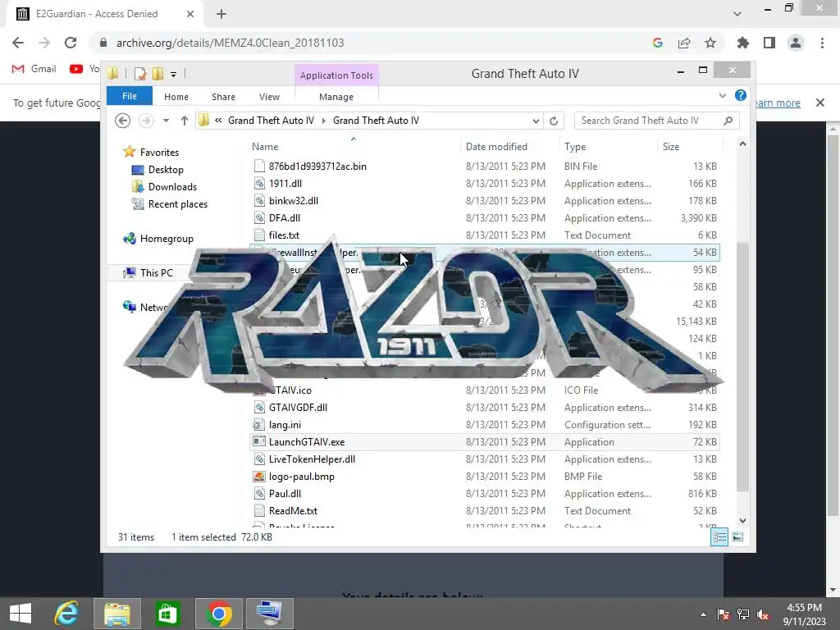Open a new Chrome tab

[x=221, y=14]
